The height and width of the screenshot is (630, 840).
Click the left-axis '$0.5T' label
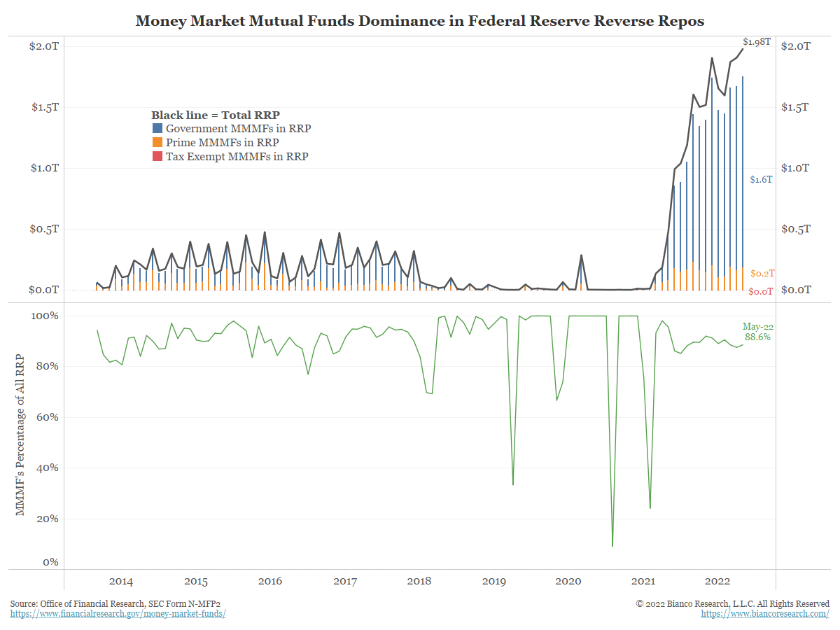pos(43,229)
